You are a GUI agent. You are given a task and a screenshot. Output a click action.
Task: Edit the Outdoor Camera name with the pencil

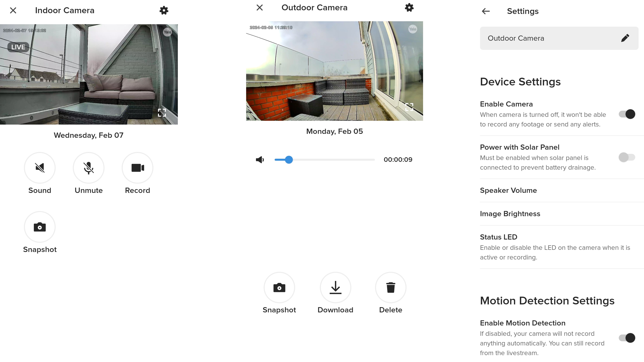tap(625, 38)
